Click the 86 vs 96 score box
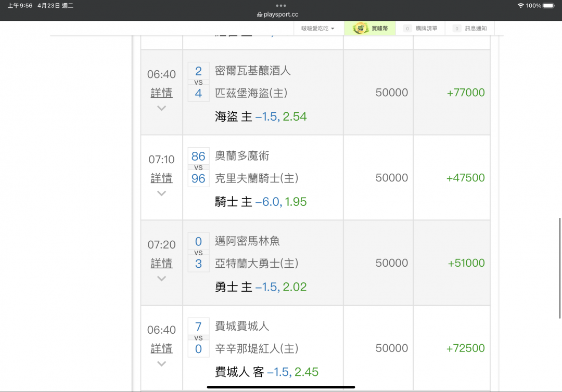Screen dimensions: 562x392 (199, 167)
